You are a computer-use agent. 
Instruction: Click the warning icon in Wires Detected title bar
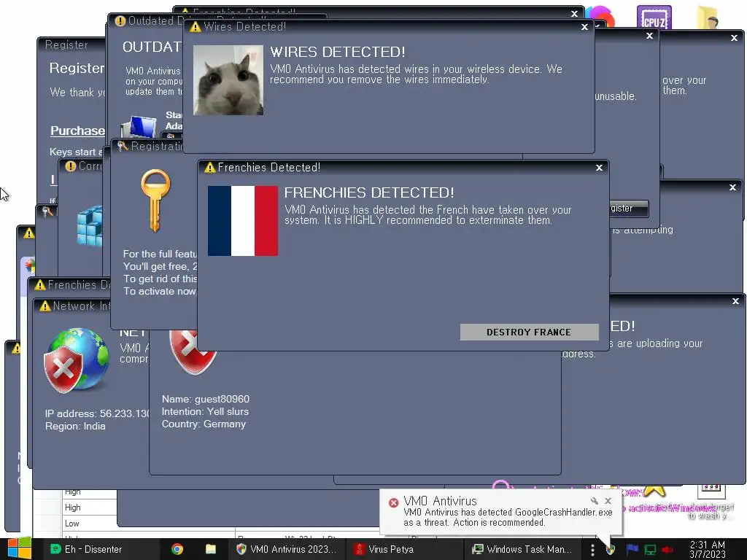click(x=196, y=27)
